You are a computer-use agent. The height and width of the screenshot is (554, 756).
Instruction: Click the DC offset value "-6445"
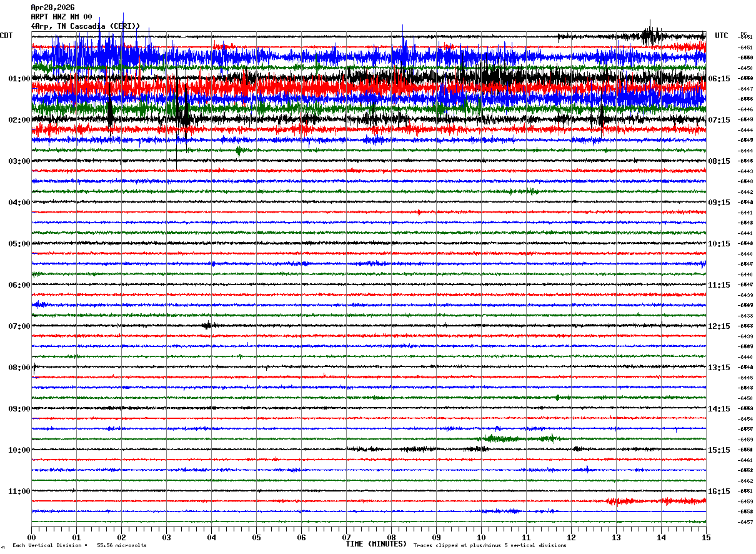tap(745, 378)
